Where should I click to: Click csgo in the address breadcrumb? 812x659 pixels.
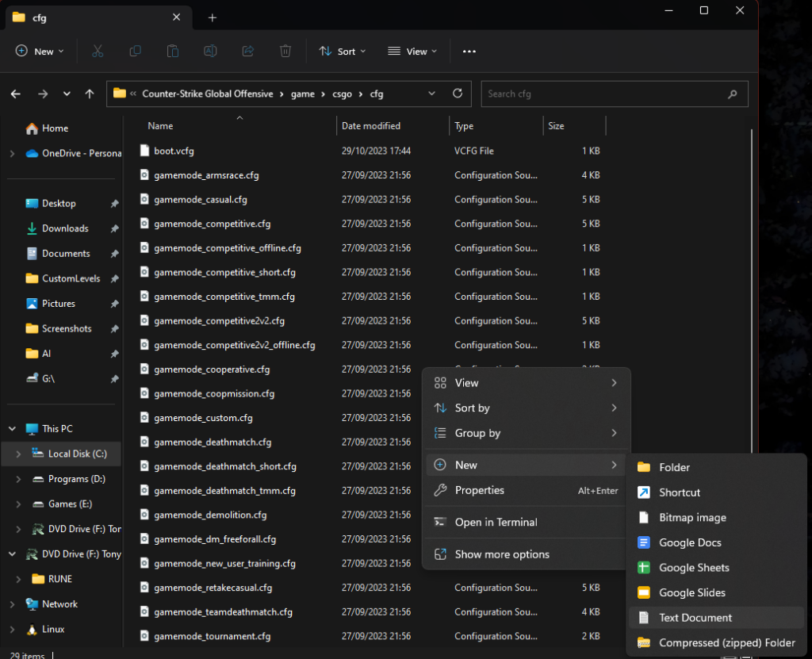pos(343,94)
